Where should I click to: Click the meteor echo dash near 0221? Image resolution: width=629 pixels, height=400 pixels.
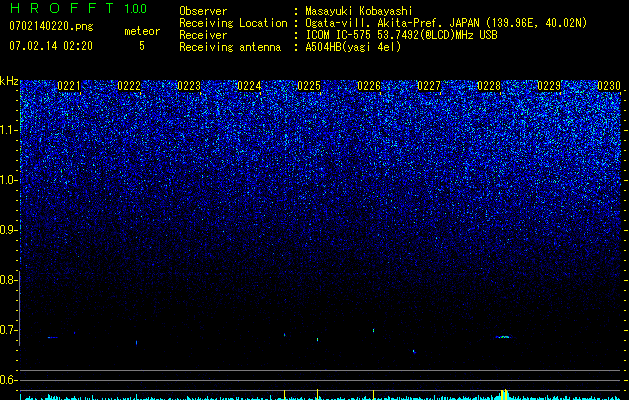tap(53, 337)
